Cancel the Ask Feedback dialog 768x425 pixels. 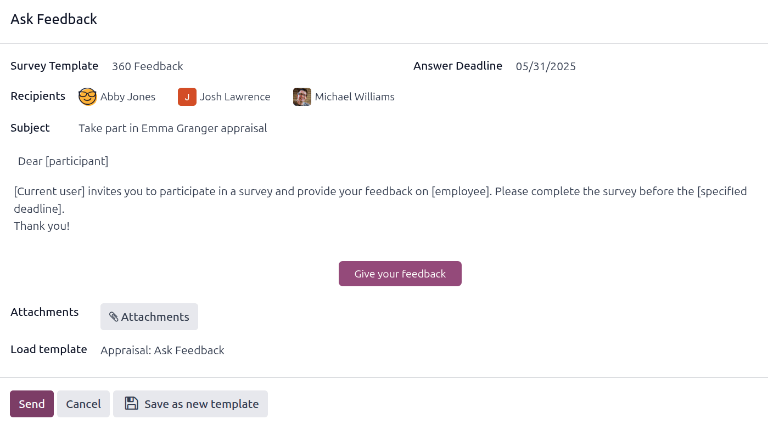[83, 404]
